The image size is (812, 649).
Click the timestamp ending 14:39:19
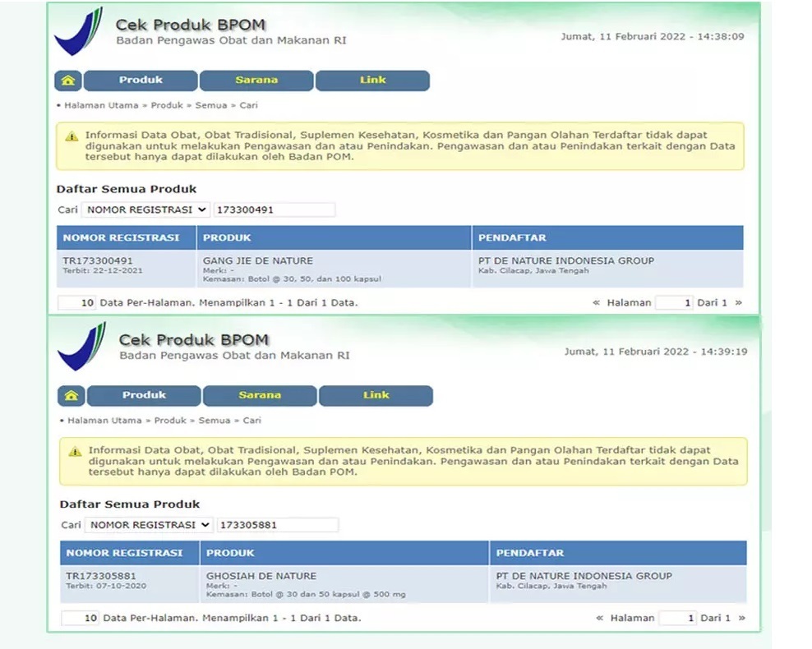[656, 352]
